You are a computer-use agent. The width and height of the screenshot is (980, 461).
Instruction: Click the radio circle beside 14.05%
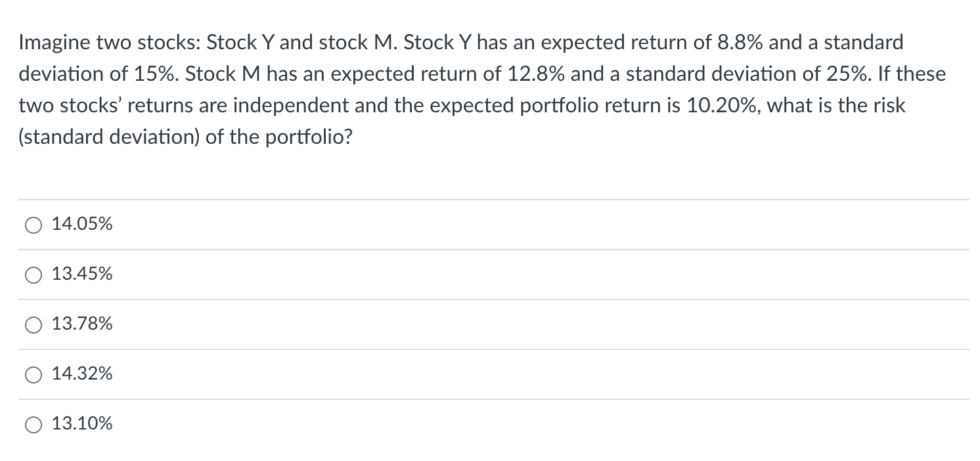click(33, 225)
